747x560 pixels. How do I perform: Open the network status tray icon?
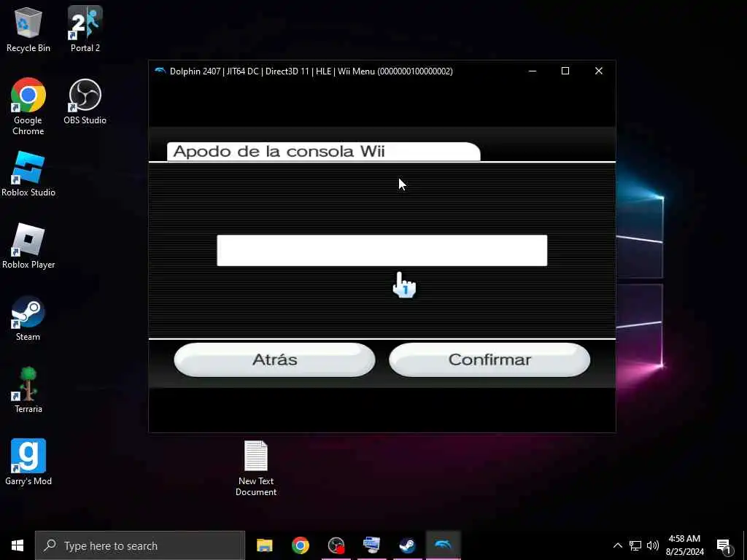635,545
